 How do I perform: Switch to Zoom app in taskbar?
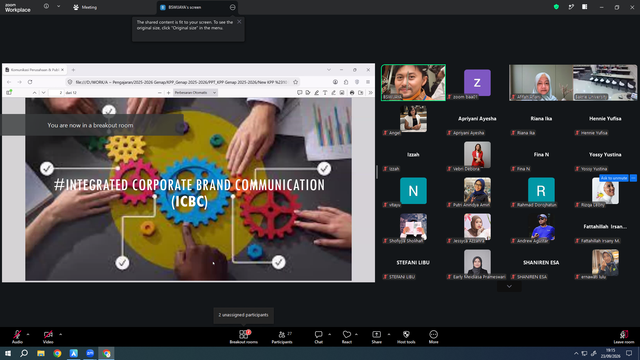[x=90, y=353]
